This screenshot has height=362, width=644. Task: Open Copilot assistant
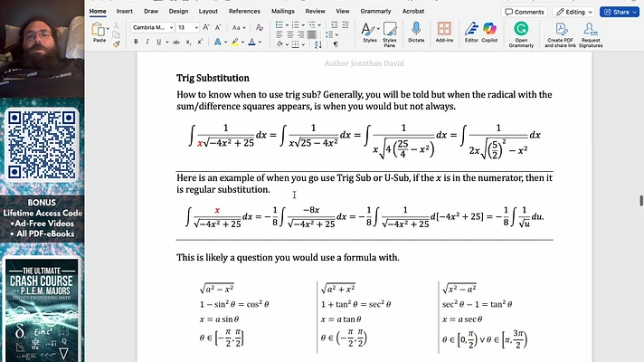[489, 33]
